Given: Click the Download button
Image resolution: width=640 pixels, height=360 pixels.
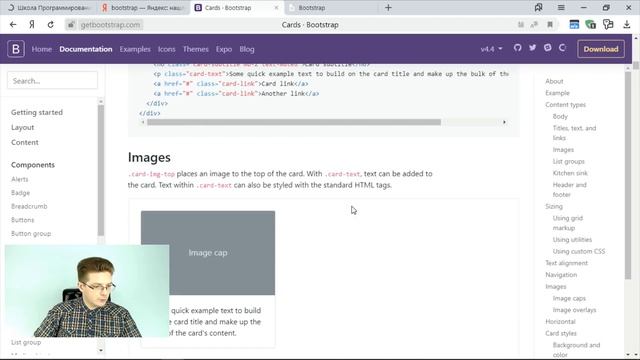Looking at the screenshot, I should coord(601,49).
